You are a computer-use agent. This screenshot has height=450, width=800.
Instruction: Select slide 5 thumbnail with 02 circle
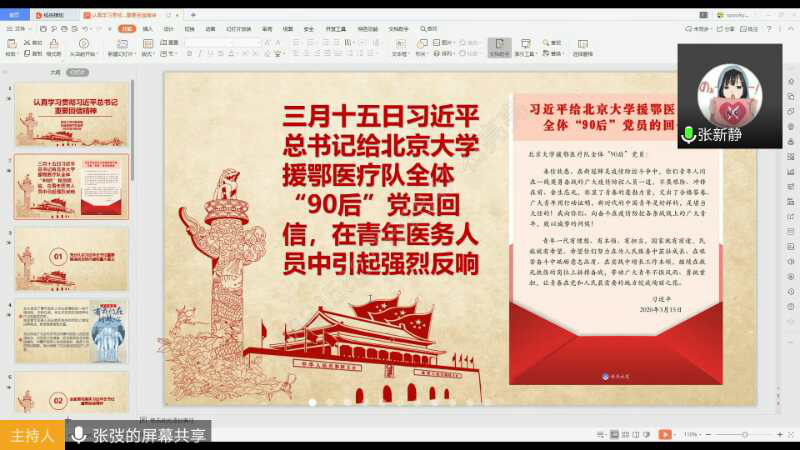(x=71, y=392)
